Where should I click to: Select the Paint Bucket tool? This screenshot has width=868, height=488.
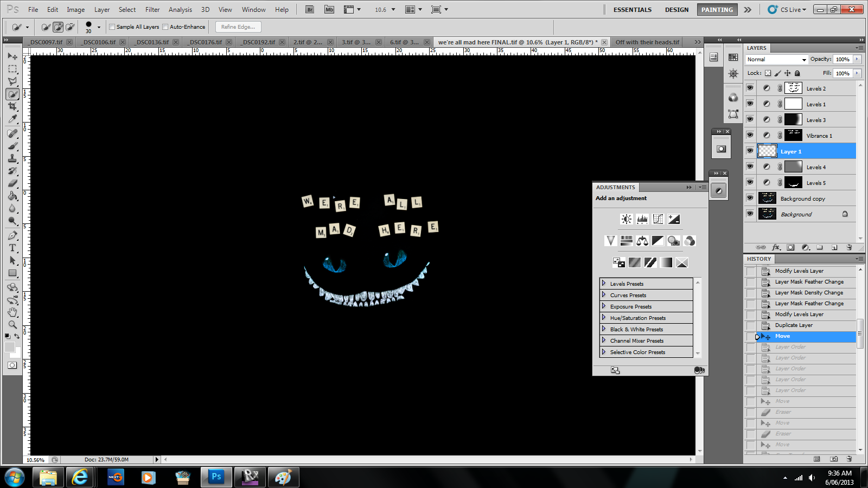pyautogui.click(x=12, y=196)
